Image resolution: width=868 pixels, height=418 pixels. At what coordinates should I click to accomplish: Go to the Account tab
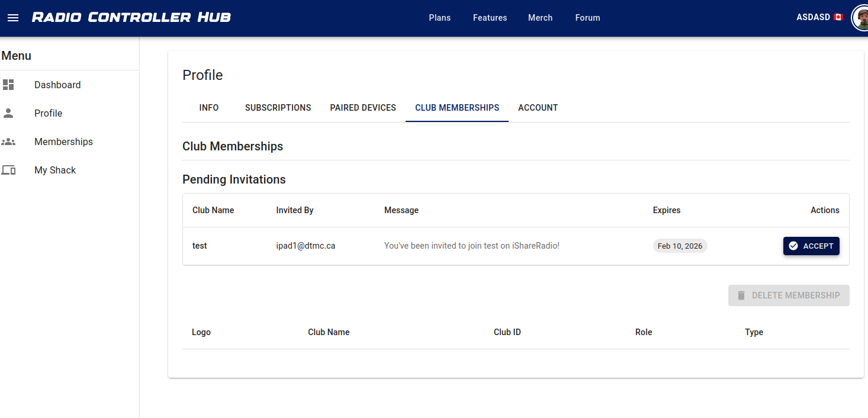(538, 108)
